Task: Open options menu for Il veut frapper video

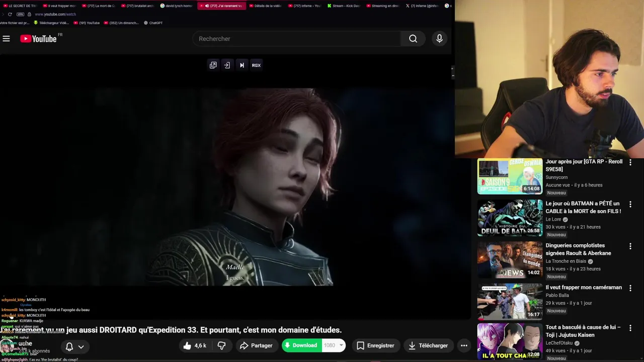Action: coord(630,288)
